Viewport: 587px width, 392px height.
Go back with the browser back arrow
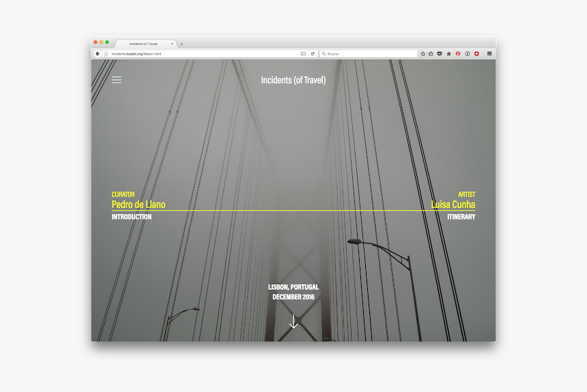point(98,54)
